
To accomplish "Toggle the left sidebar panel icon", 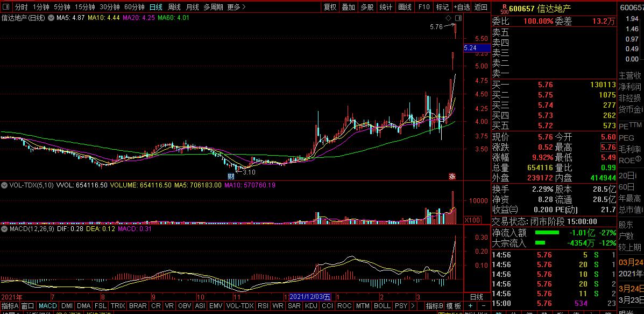I will [6, 7].
